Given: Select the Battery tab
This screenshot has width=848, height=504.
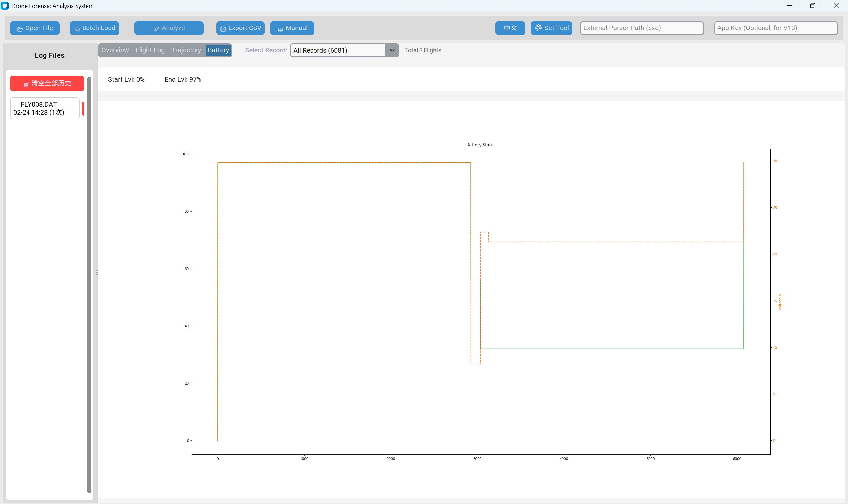Looking at the screenshot, I should click(218, 50).
